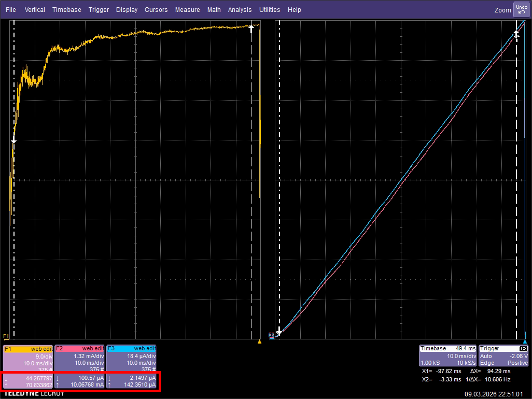Click the C3 trigger source badge
The width and height of the screenshot is (532, 399).
click(x=524, y=349)
